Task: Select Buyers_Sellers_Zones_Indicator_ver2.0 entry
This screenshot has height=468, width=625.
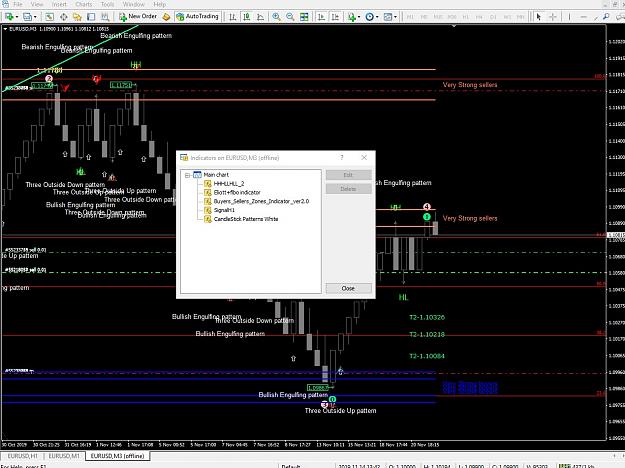Action: 261,201
